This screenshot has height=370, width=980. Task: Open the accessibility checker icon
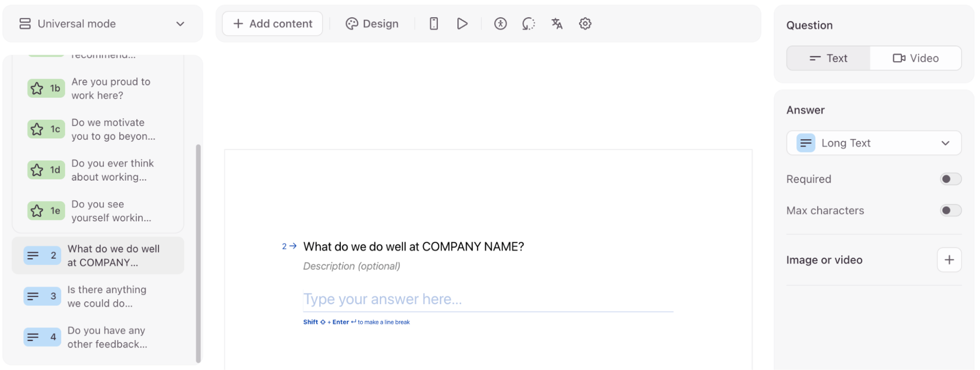coord(500,24)
